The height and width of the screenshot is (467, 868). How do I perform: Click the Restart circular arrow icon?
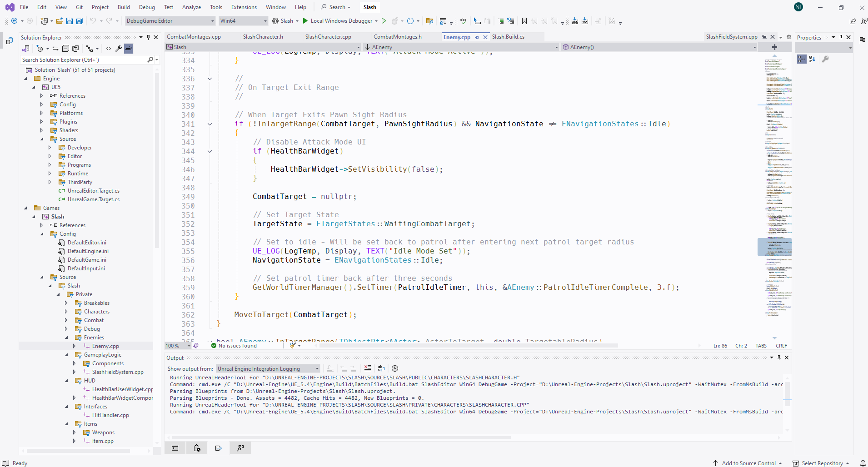[410, 21]
